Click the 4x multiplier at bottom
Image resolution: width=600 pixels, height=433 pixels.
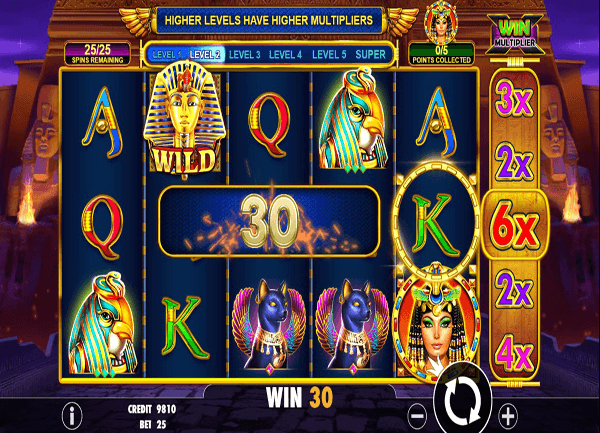(x=516, y=354)
